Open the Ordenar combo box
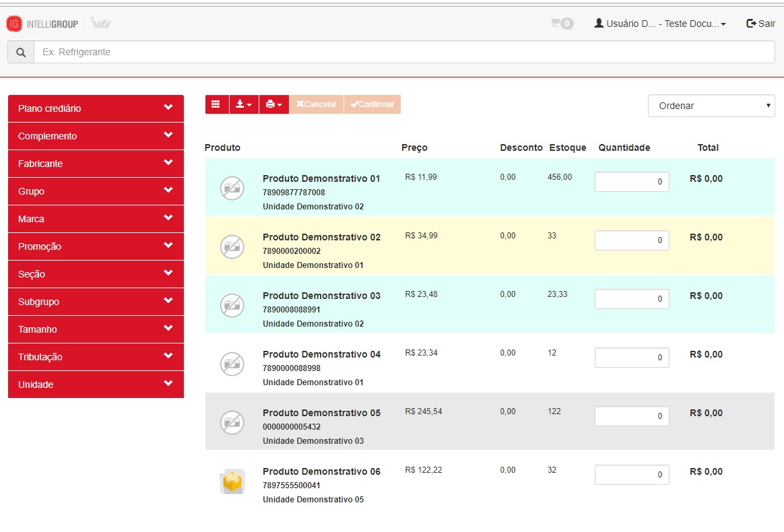784x532 pixels. 711,106
